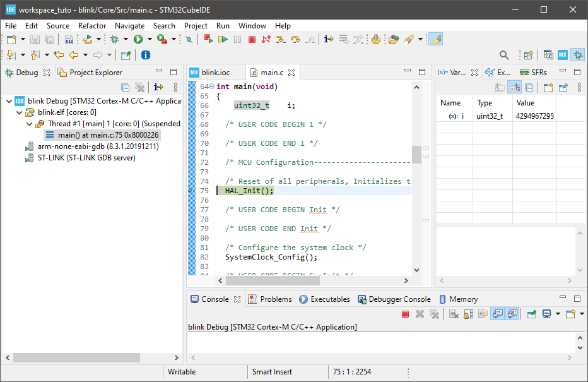Click the Previous Annotation arrow icon
The width and height of the screenshot is (588, 382).
(35, 55)
